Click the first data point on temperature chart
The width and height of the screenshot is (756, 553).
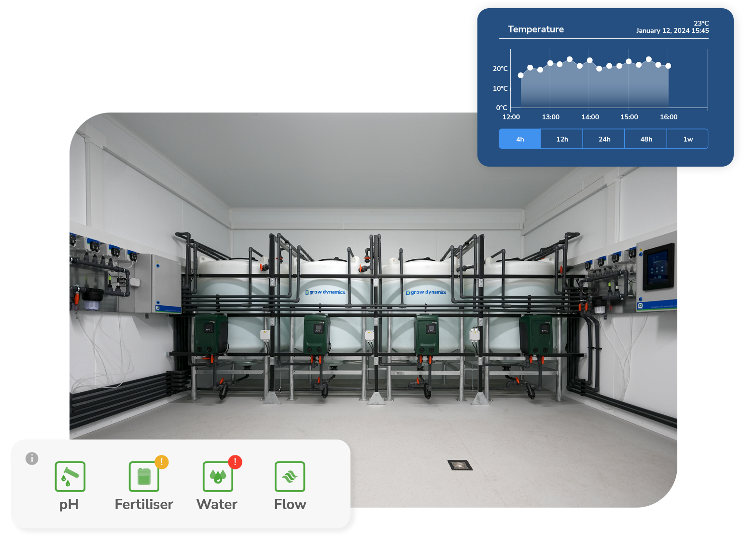pos(520,75)
